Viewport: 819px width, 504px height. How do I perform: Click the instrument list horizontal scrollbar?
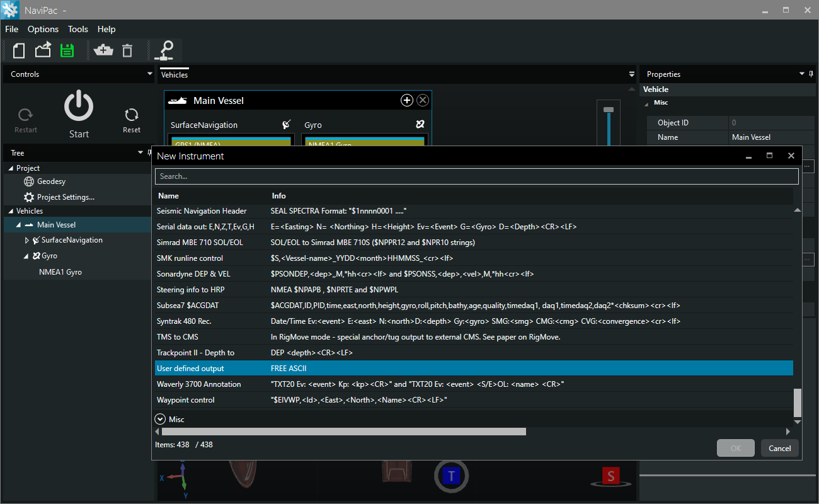click(344, 432)
